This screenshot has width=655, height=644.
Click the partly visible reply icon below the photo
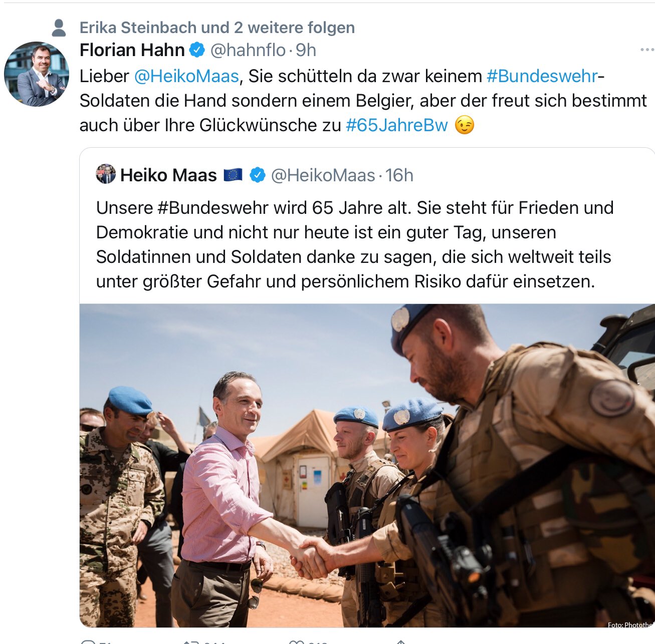(89, 641)
